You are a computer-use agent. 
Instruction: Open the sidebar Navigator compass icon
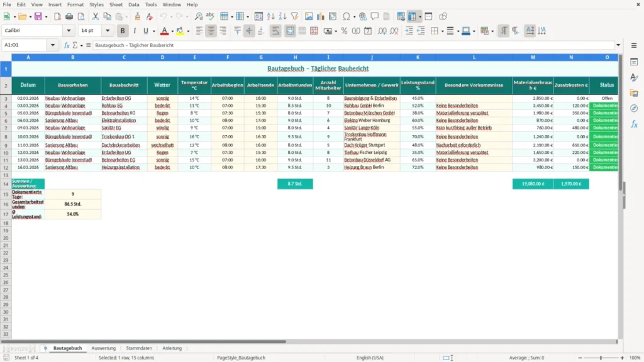pyautogui.click(x=634, y=108)
